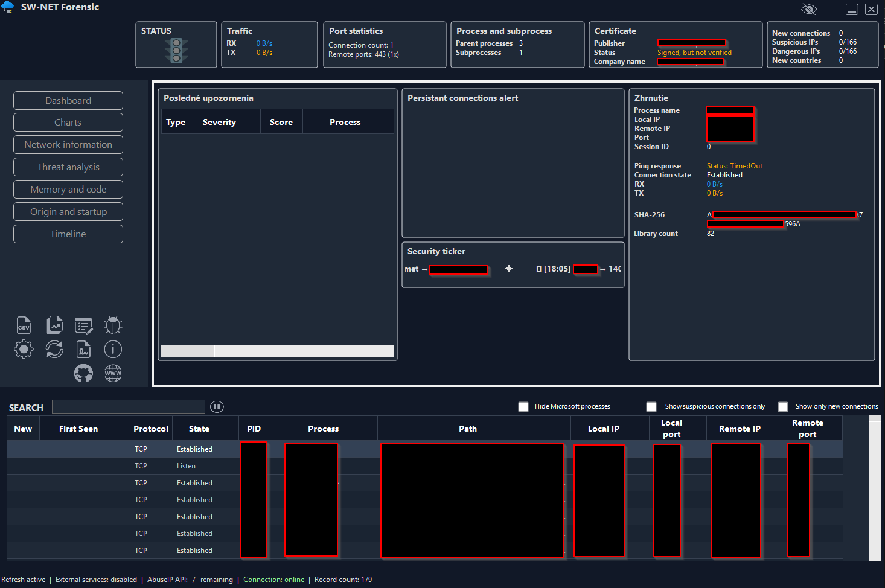885x588 pixels.
Task: Toggle the crossed-eye privacy mask icon
Action: tap(809, 9)
